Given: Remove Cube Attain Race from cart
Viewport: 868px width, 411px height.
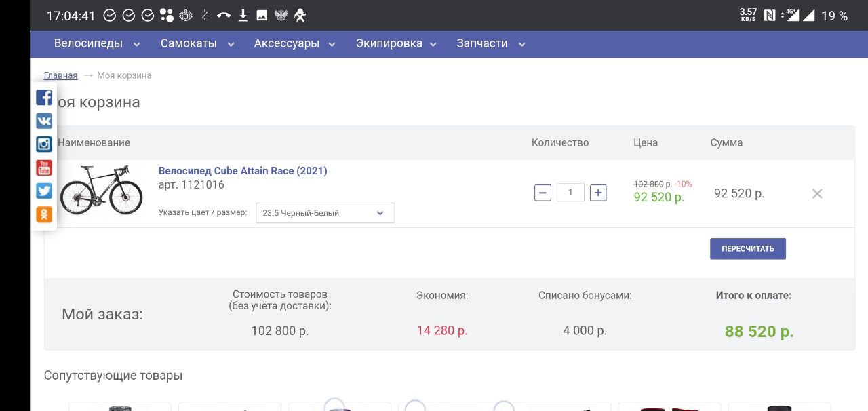Looking at the screenshot, I should tap(817, 193).
